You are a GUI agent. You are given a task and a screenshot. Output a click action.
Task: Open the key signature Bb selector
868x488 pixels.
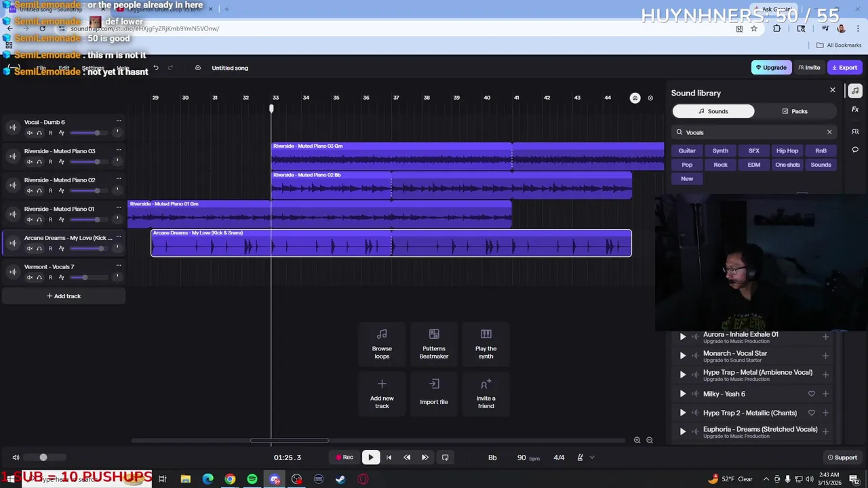tap(492, 457)
